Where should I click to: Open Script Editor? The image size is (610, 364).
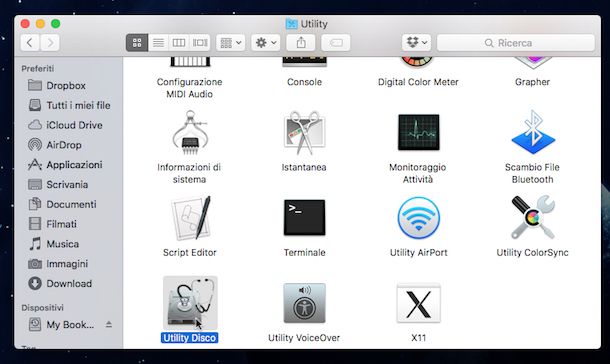pyautogui.click(x=190, y=218)
